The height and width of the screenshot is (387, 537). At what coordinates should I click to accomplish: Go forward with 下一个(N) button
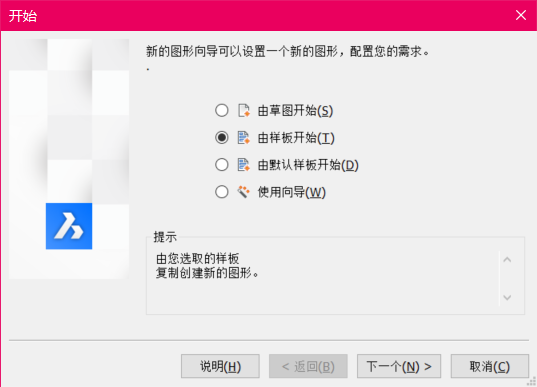pos(399,366)
